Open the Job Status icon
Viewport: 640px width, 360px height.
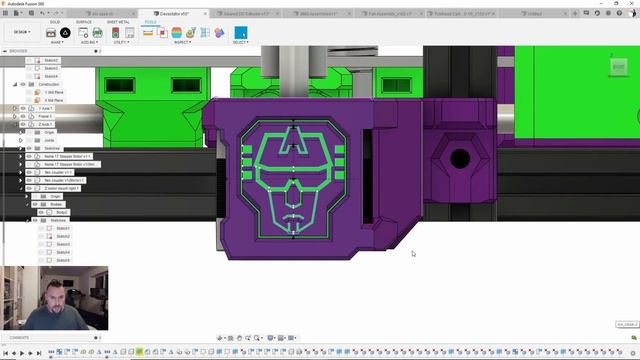tap(597, 13)
